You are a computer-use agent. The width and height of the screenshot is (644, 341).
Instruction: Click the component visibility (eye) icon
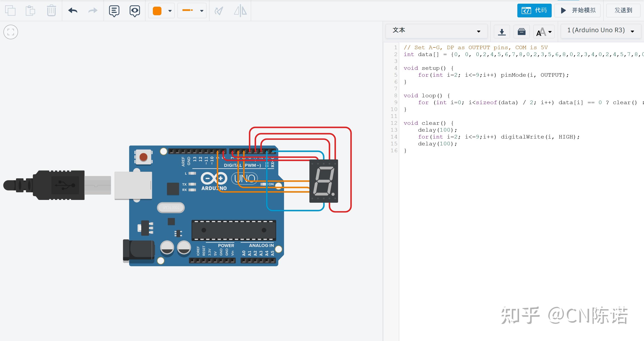coord(135,11)
